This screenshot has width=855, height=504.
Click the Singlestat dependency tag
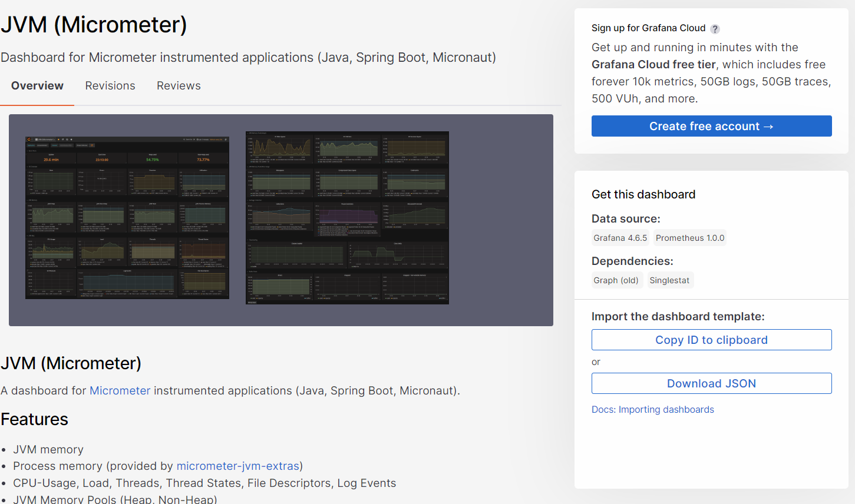pyautogui.click(x=669, y=280)
